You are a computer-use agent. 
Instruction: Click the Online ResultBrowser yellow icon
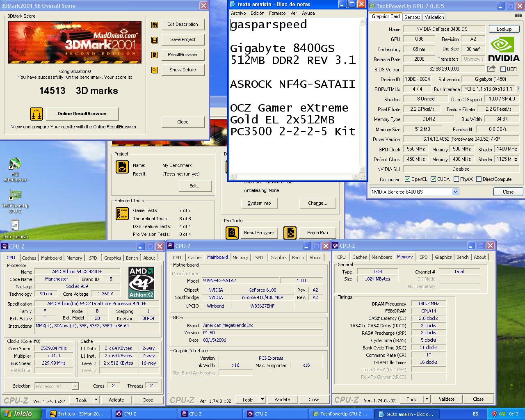(37, 114)
